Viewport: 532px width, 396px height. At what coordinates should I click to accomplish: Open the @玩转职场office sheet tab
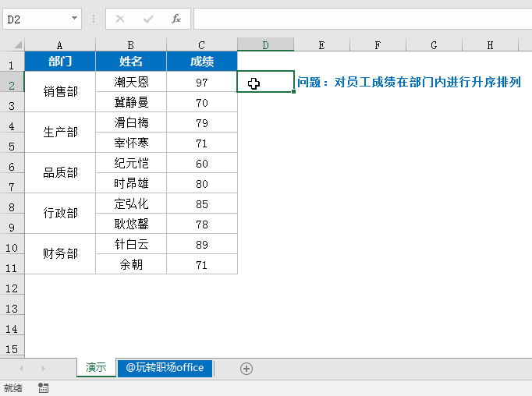pos(165,368)
